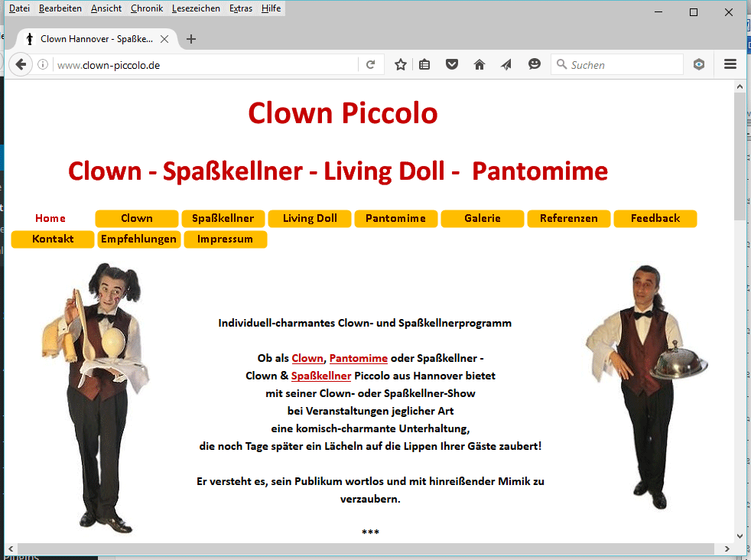Open the Hilfe menu
751x560 pixels.
(271, 8)
